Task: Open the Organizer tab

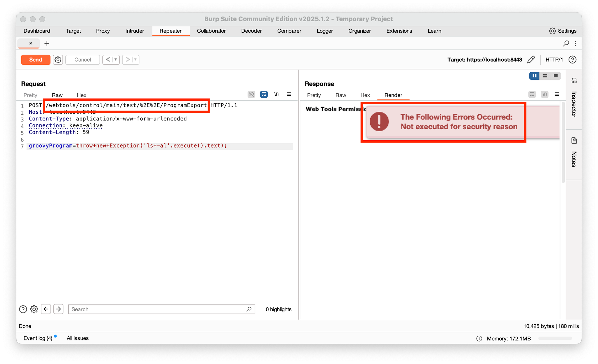Action: coord(359,31)
